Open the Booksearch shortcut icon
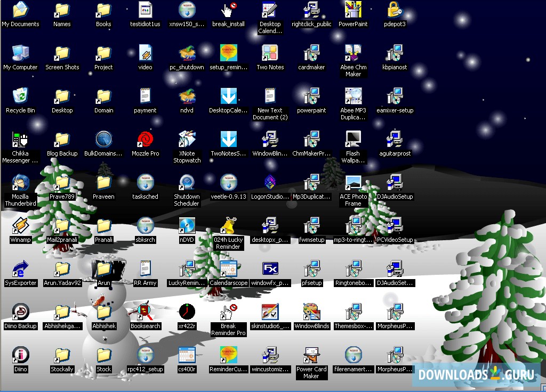The width and height of the screenshot is (546, 392). (145, 312)
